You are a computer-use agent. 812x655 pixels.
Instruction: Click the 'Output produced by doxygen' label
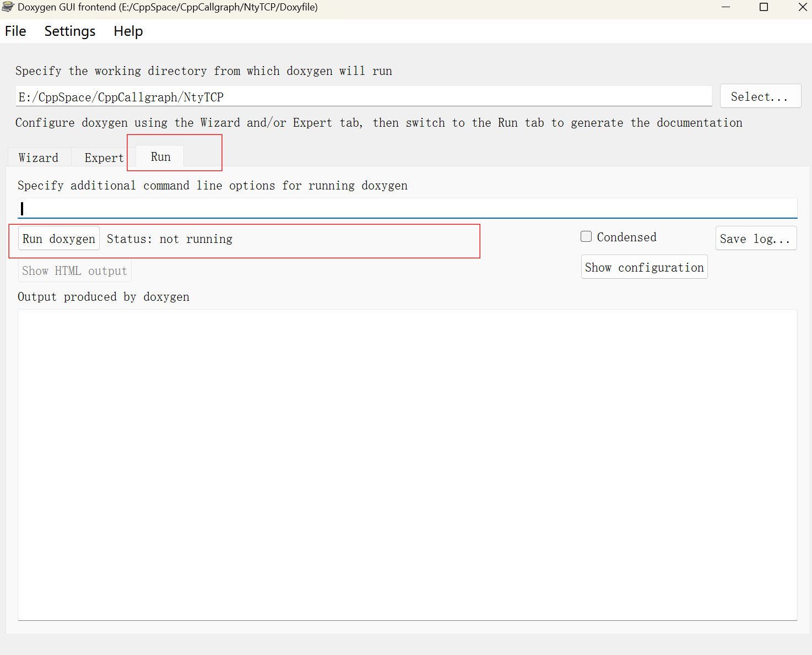(104, 296)
